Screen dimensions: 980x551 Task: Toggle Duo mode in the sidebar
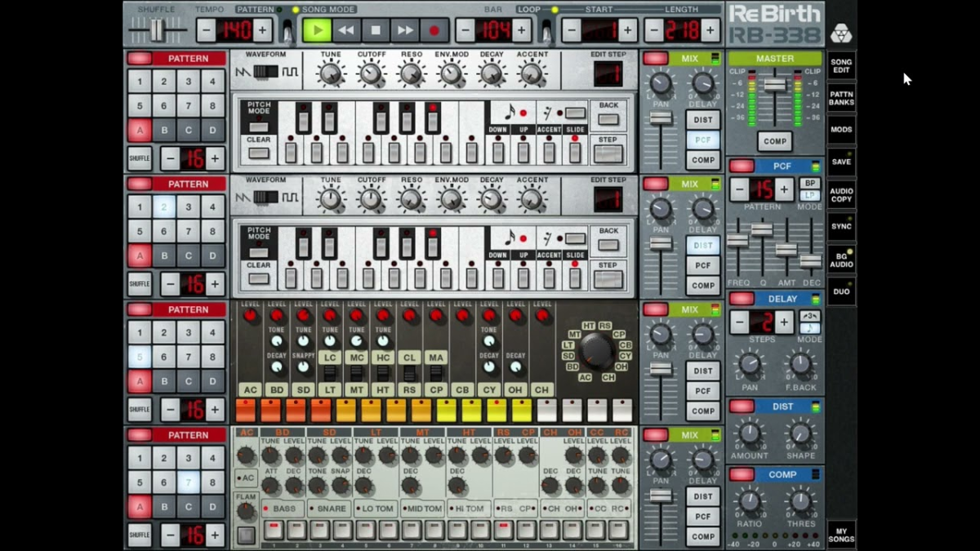point(841,291)
